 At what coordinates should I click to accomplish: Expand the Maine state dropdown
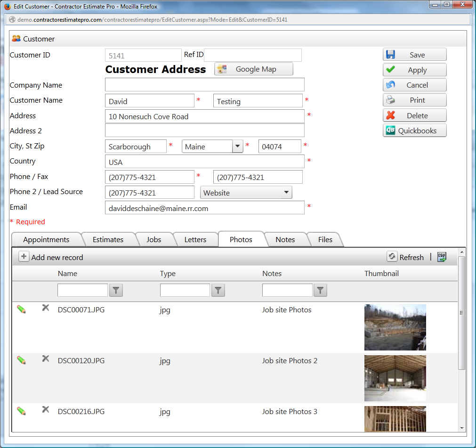tap(238, 146)
